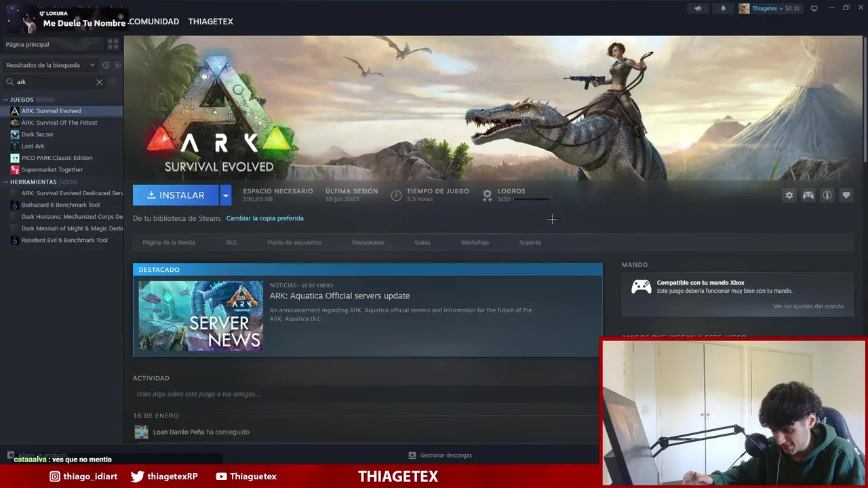Open the announcements megaphone icon

tap(698, 8)
